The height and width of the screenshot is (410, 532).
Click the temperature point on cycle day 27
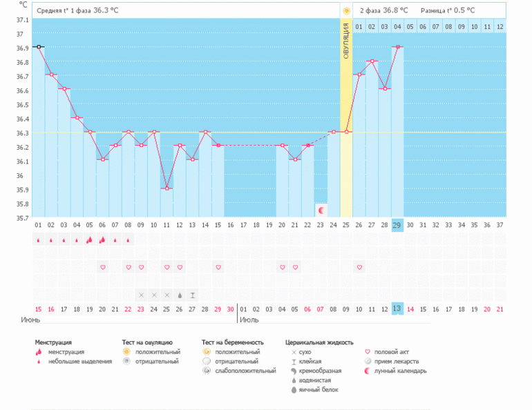tap(372, 61)
